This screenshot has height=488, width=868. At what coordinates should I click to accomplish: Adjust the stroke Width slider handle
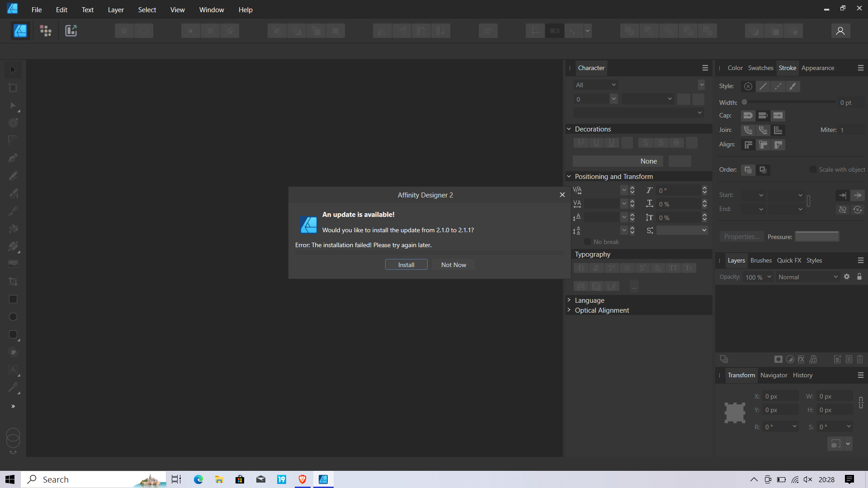point(744,102)
